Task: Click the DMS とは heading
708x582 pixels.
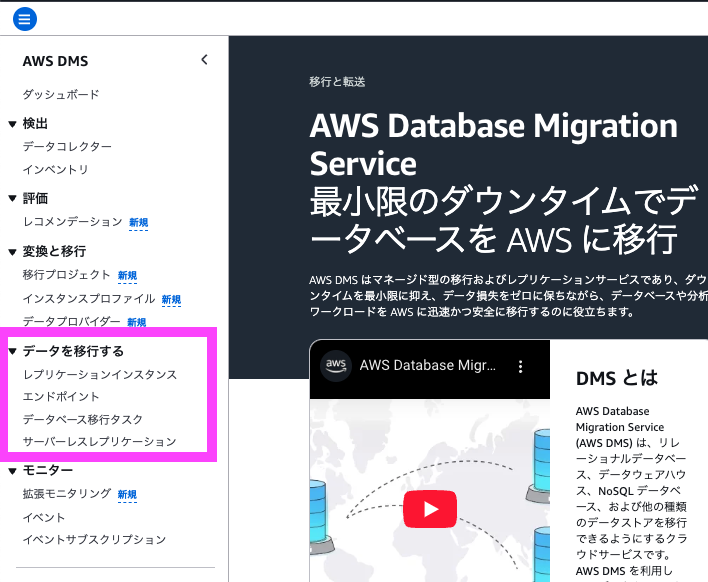Action: pos(617,378)
